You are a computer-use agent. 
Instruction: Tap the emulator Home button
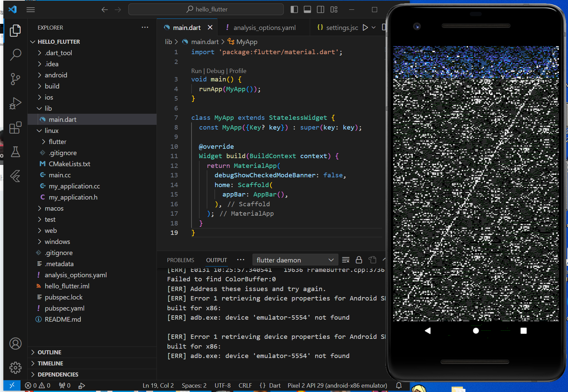pyautogui.click(x=476, y=331)
